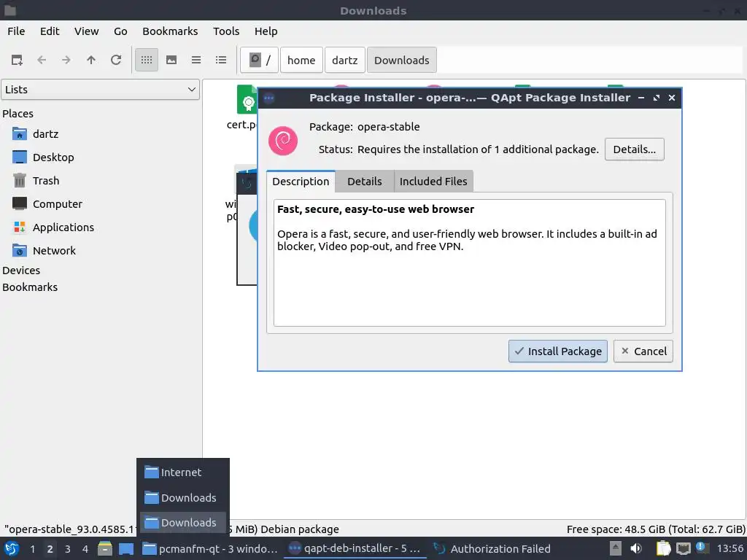
Task: Switch to Included Files tab
Action: 433,182
